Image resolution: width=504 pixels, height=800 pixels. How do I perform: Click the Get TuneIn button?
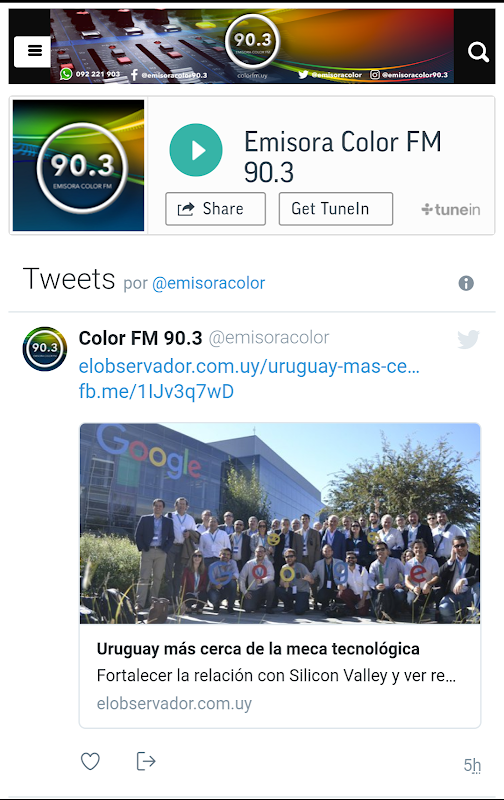[x=336, y=209]
